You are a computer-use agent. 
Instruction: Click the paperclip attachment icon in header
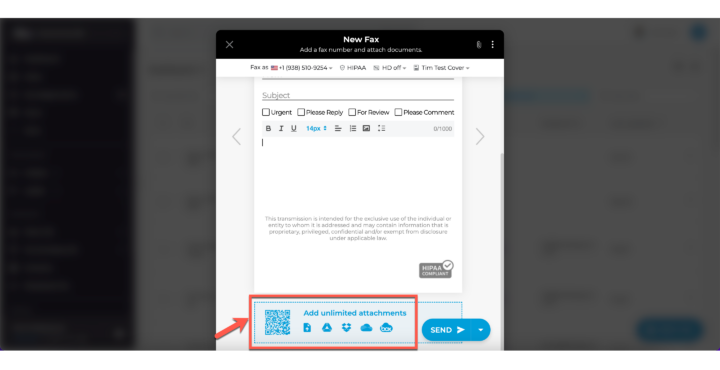click(478, 45)
